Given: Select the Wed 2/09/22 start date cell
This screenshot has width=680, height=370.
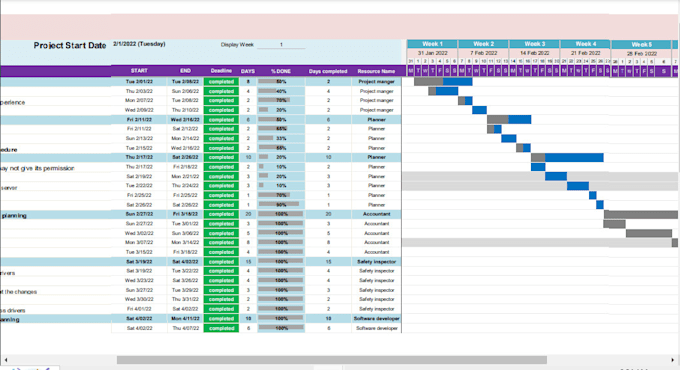Looking at the screenshot, I should coord(139,110).
